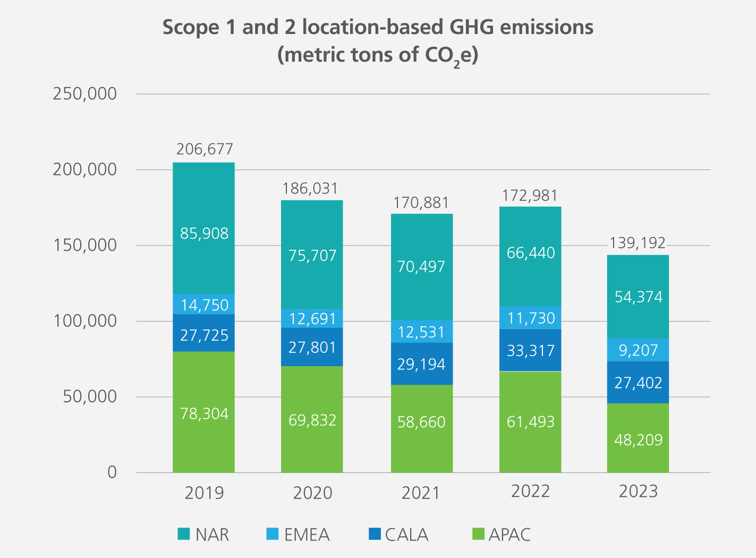Select the 2019 APAC segment 78,304
This screenshot has height=558, width=756.
click(203, 412)
